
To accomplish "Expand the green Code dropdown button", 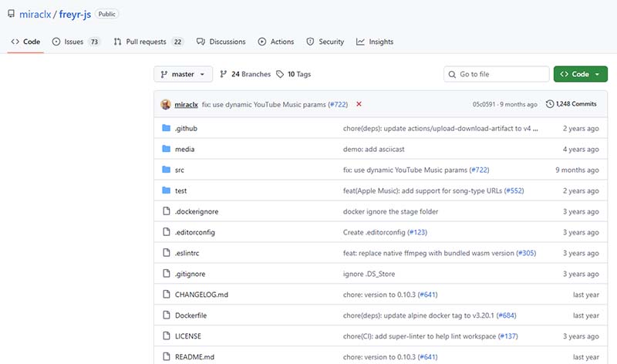I will (x=580, y=74).
